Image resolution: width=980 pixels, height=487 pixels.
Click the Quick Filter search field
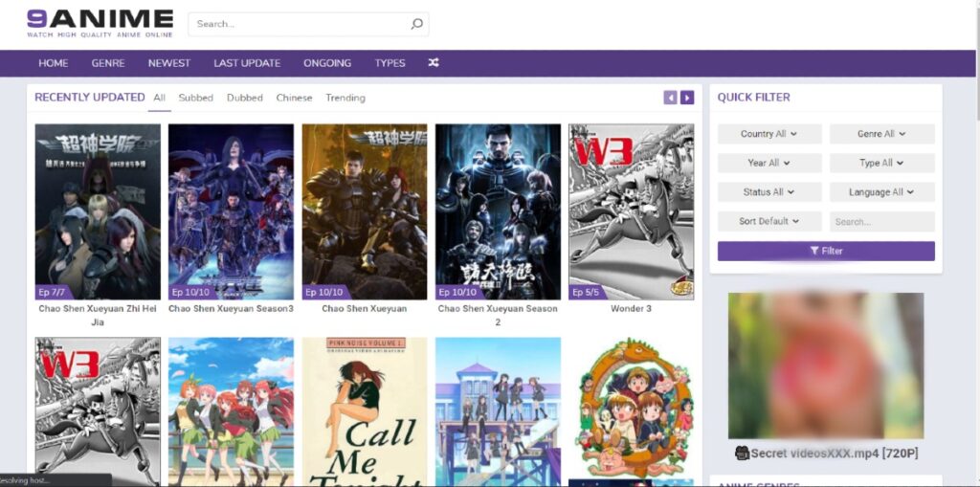tap(881, 221)
